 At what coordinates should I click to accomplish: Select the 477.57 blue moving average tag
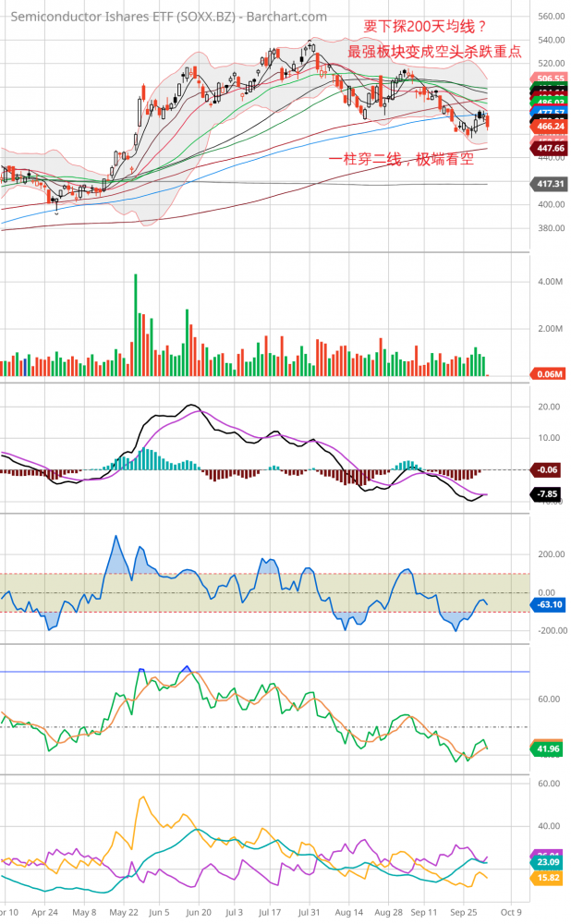pos(551,111)
